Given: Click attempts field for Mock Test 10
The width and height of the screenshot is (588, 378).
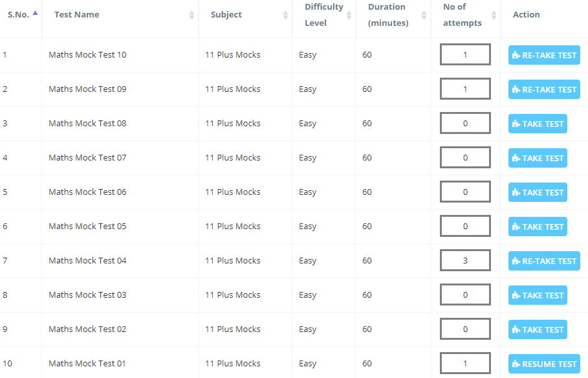Looking at the screenshot, I should pos(465,54).
